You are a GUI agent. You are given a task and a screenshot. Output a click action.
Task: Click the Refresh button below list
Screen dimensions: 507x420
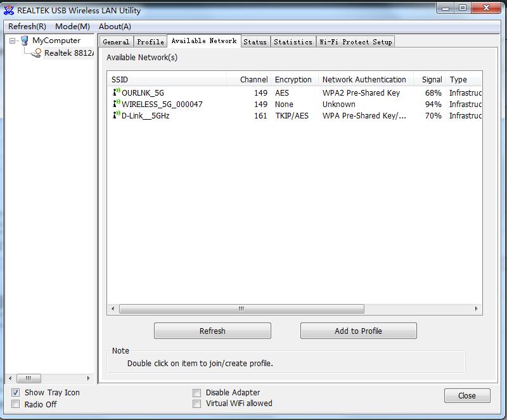212,331
